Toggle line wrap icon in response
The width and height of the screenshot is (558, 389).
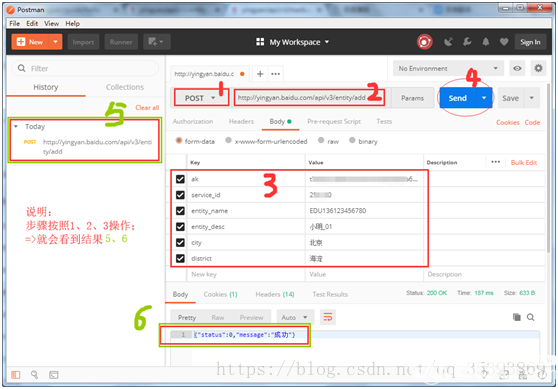[x=328, y=317]
